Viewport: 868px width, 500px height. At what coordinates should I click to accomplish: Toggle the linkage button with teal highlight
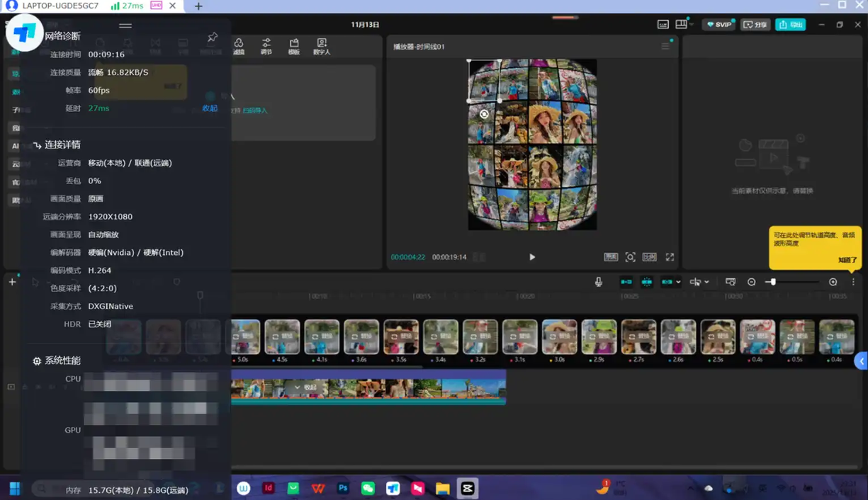click(x=667, y=282)
